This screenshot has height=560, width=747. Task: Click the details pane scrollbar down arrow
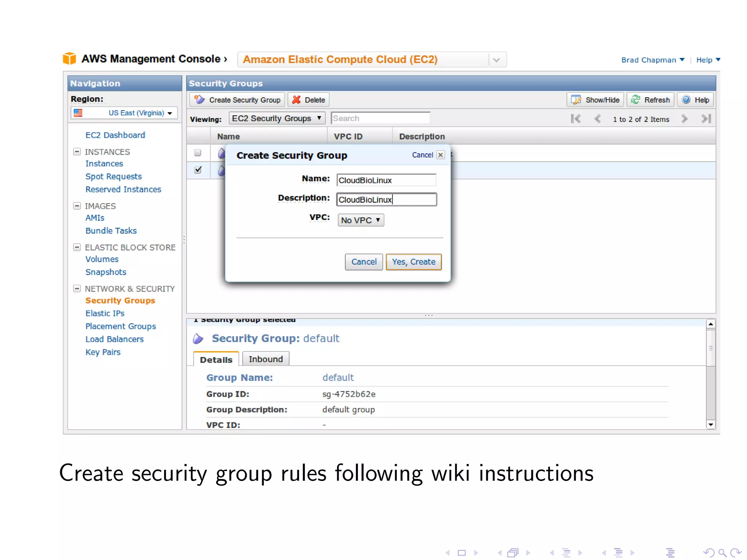711,424
